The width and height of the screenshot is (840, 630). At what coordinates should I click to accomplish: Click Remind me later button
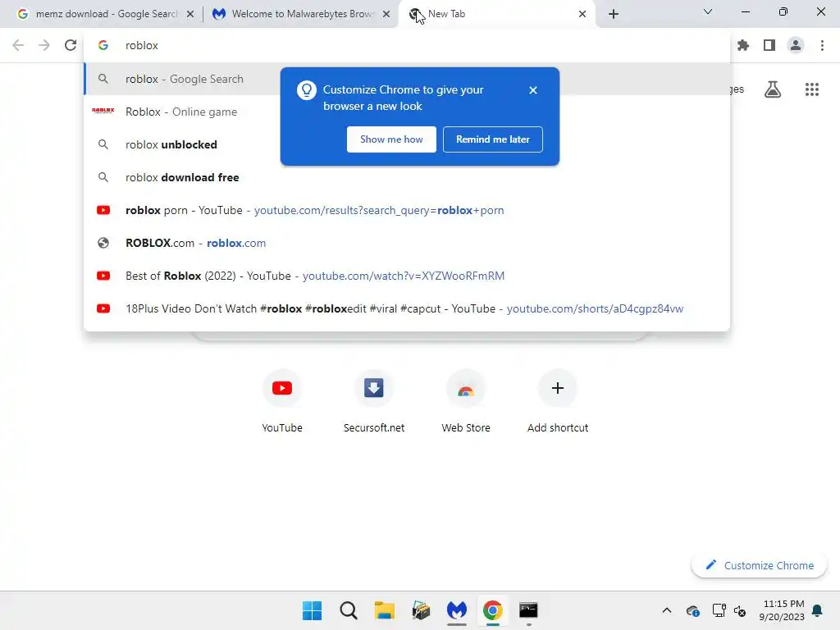493,139
